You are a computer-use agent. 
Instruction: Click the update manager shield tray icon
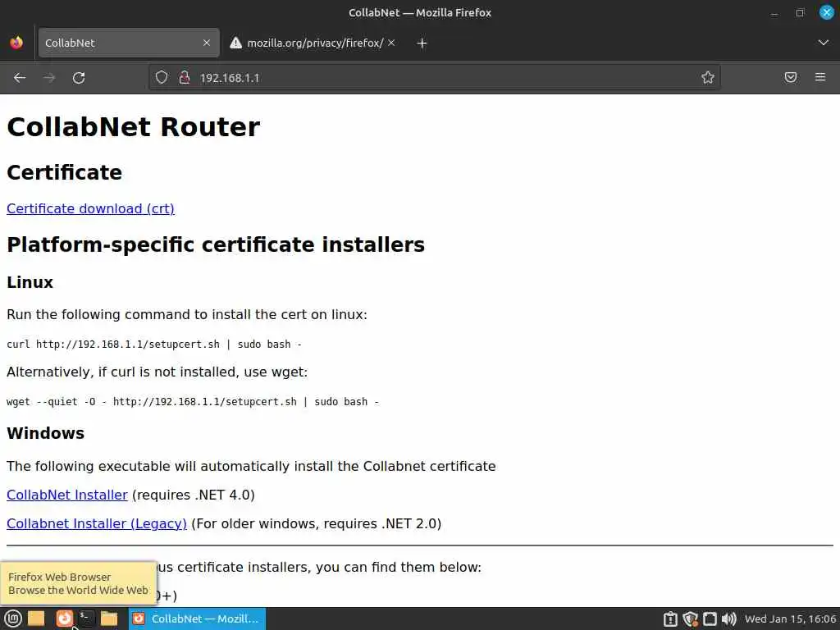coord(691,619)
